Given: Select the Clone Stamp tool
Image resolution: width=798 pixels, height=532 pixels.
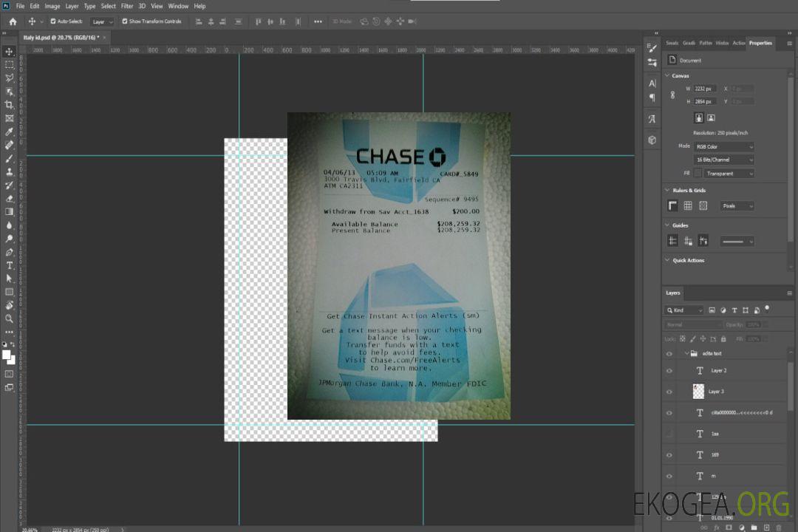Looking at the screenshot, I should (x=9, y=172).
